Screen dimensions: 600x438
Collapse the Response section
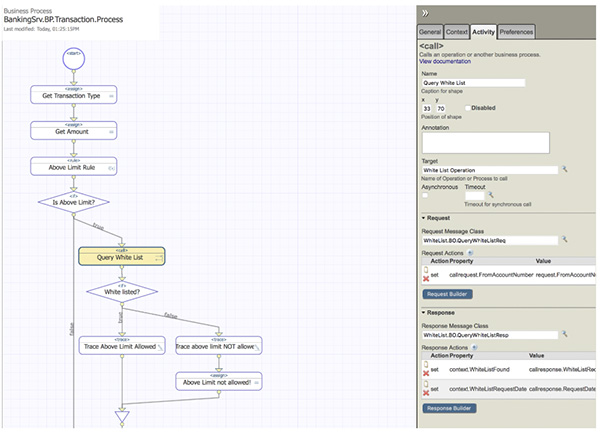[423, 311]
